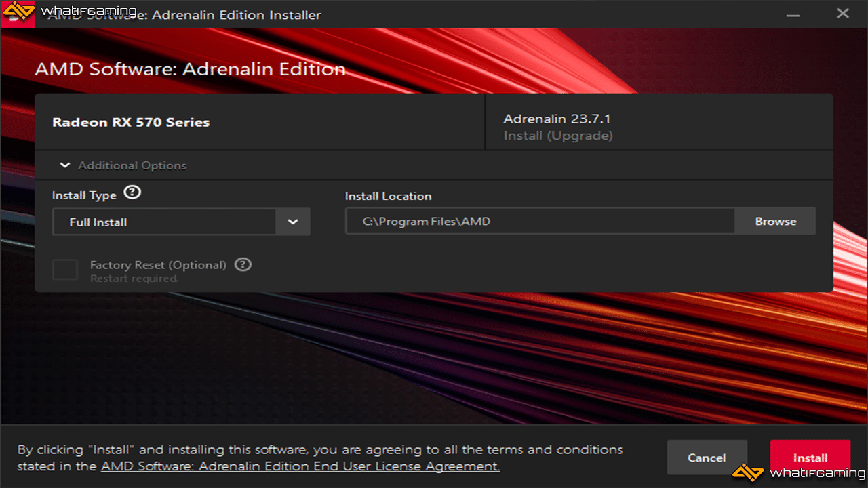Open the Full Install type dropdown

click(x=181, y=222)
